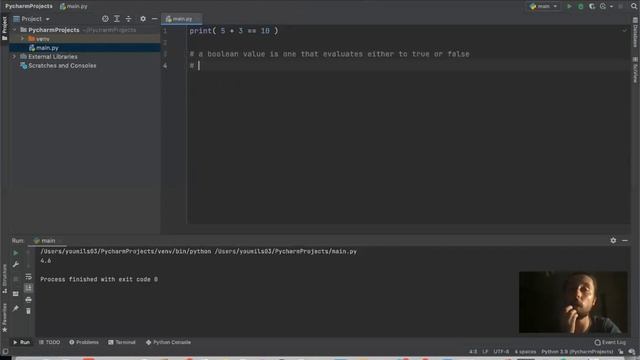Viewport: 640px width, 360px height.
Task: Place cursor on the print line of code
Action: pos(233,31)
